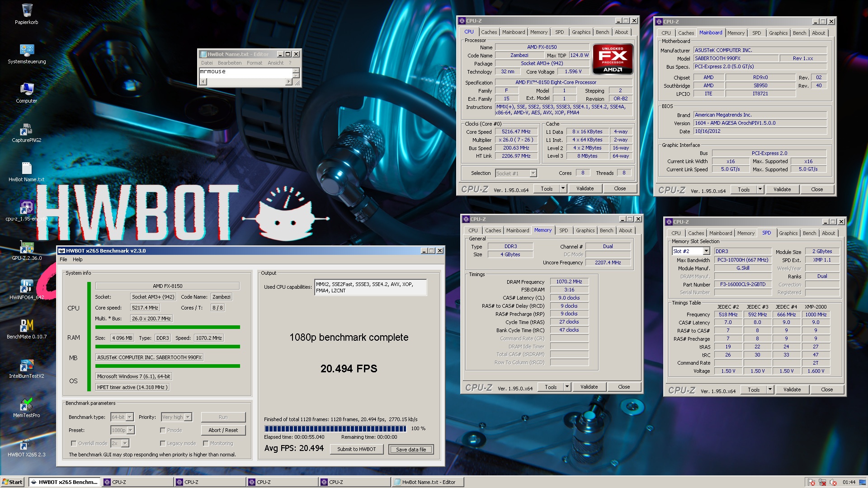Expand Tools arrow in CPU-Z Mainboard window

click(760, 189)
